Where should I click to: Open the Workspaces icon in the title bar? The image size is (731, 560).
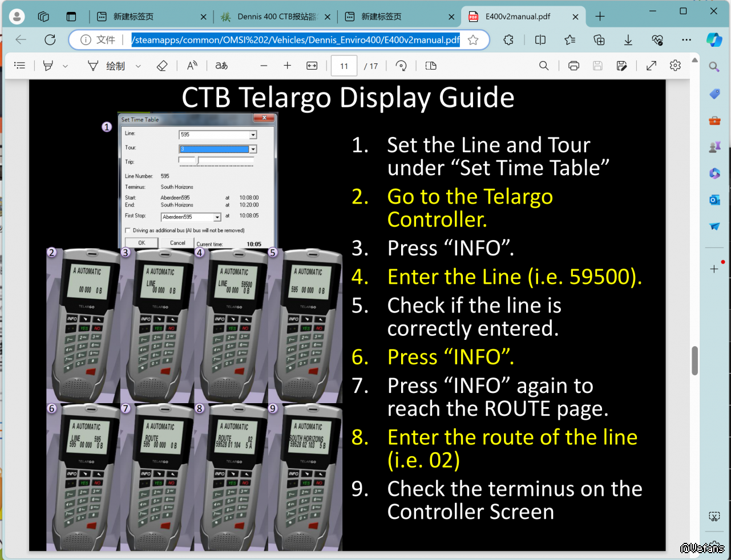click(x=43, y=17)
